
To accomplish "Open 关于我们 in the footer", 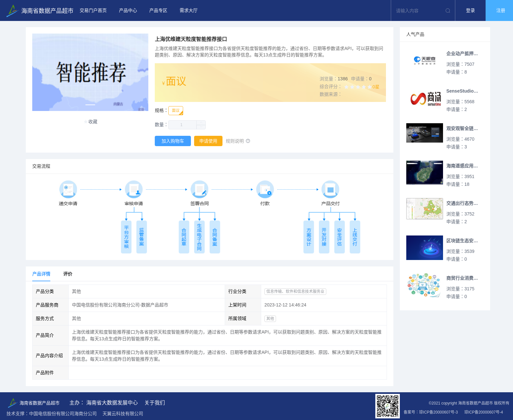I will tap(155, 403).
